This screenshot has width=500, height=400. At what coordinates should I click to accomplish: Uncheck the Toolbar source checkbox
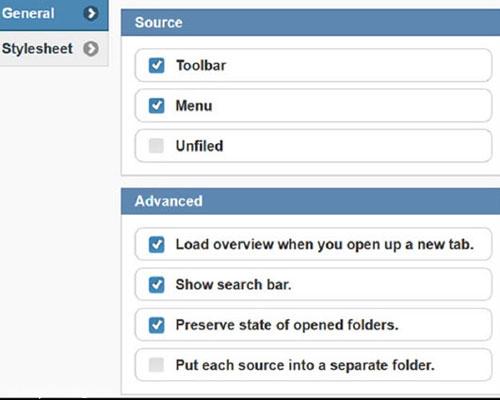156,65
